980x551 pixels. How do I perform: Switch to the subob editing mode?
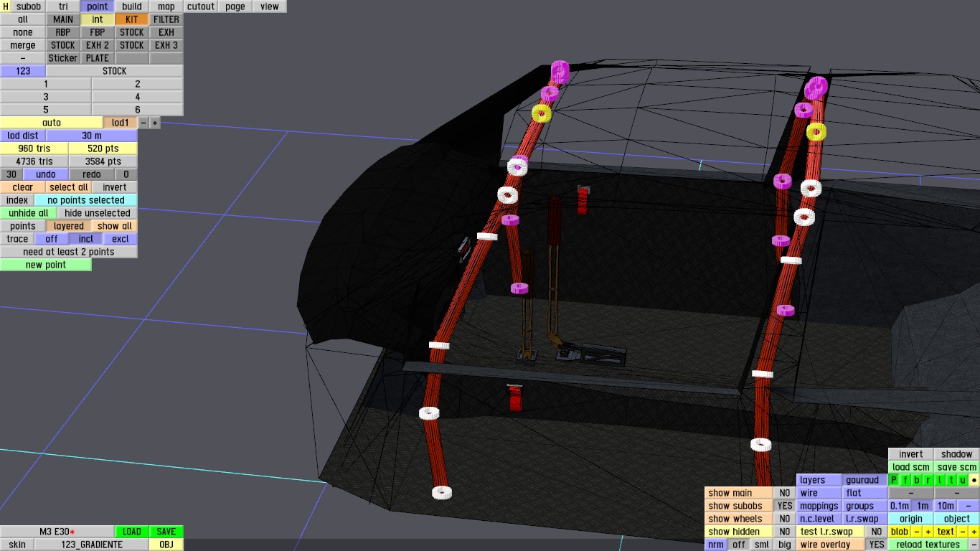[x=29, y=6]
